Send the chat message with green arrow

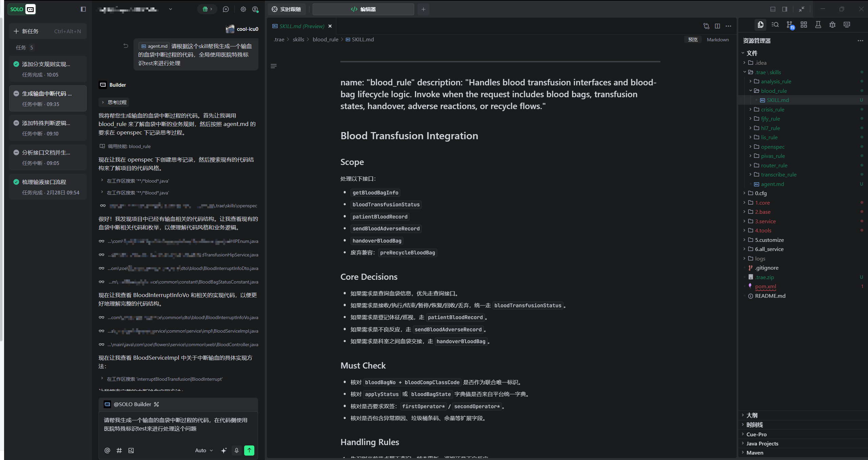pos(249,450)
